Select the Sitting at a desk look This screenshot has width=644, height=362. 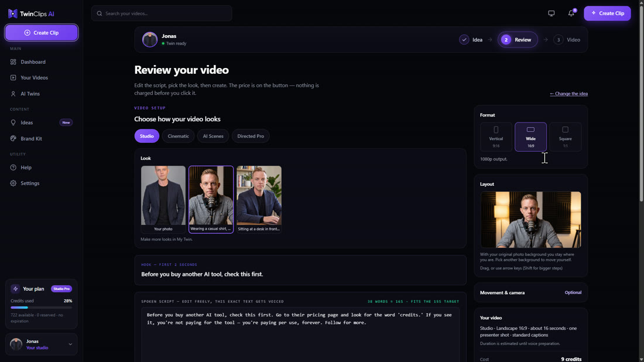click(x=259, y=199)
